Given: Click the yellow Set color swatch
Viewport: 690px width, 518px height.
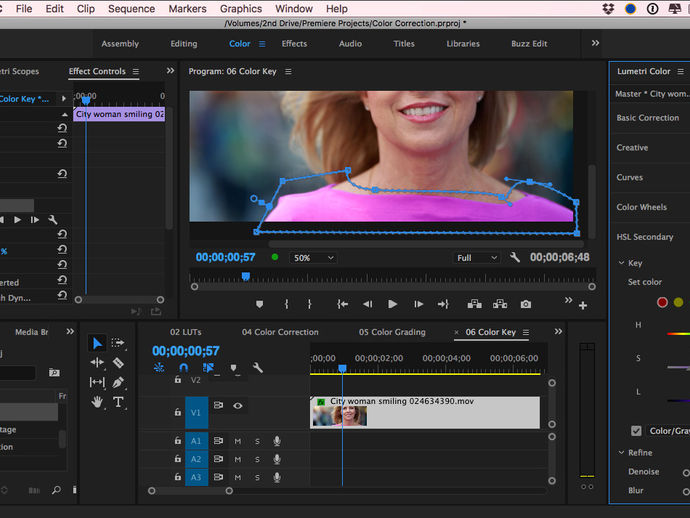Looking at the screenshot, I should pyautogui.click(x=679, y=302).
